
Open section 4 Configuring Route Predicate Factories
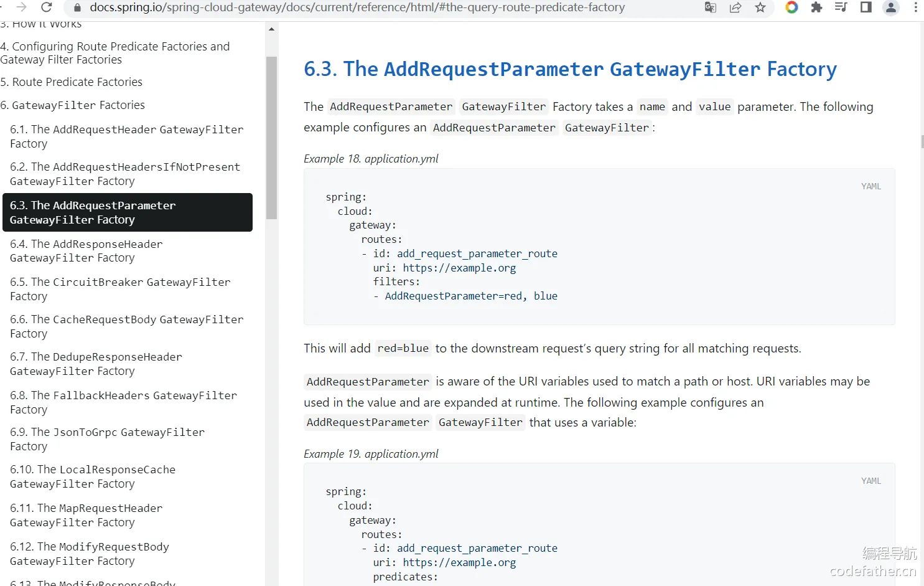(115, 53)
